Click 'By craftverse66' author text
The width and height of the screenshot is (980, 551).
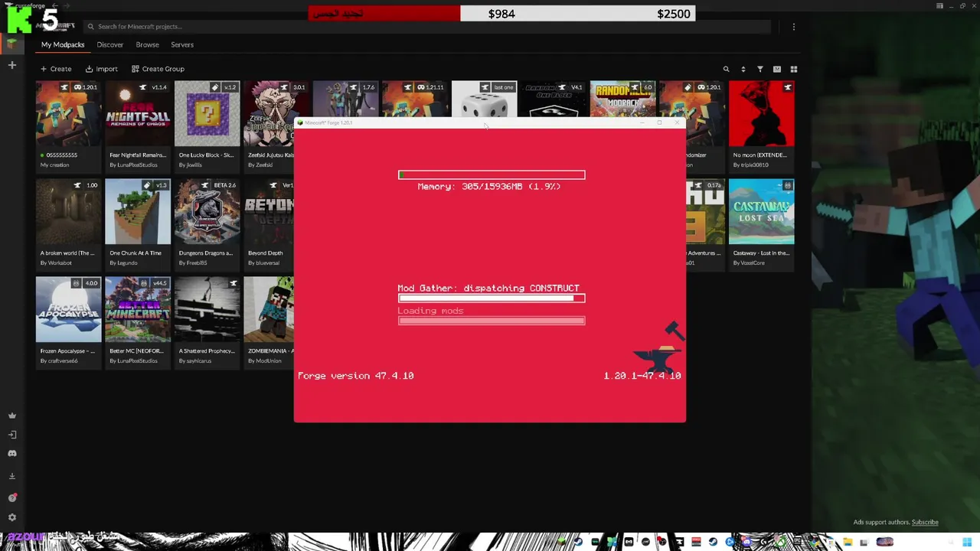point(59,360)
